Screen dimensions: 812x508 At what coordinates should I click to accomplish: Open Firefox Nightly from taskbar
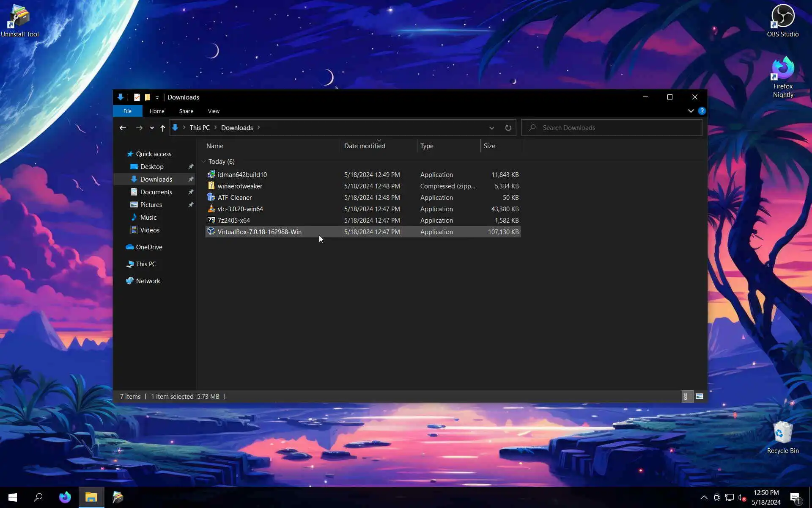click(65, 497)
